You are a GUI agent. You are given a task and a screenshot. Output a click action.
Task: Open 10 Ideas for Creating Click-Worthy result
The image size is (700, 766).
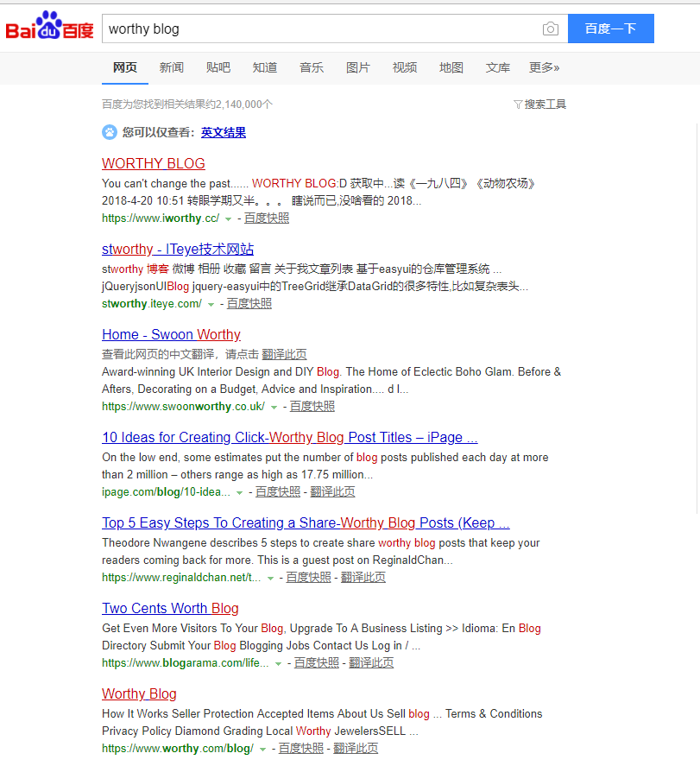(x=289, y=437)
